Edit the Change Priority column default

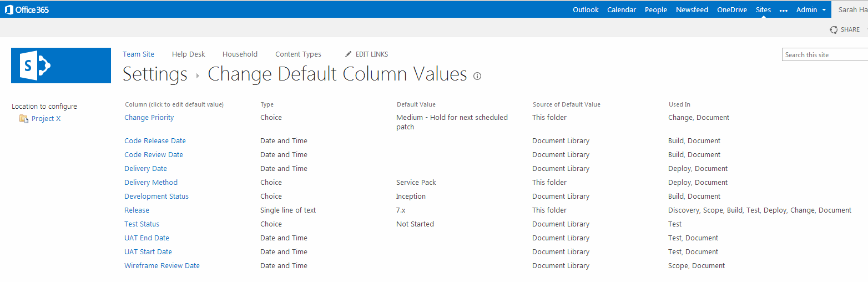[x=149, y=118]
